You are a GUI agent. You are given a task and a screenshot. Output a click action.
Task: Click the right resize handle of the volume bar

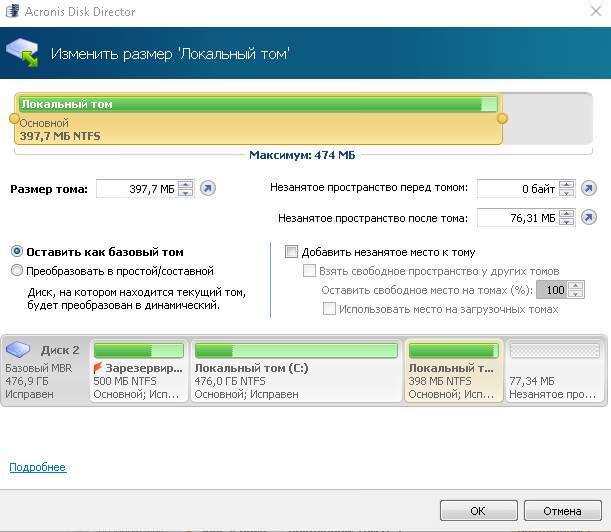[x=502, y=118]
